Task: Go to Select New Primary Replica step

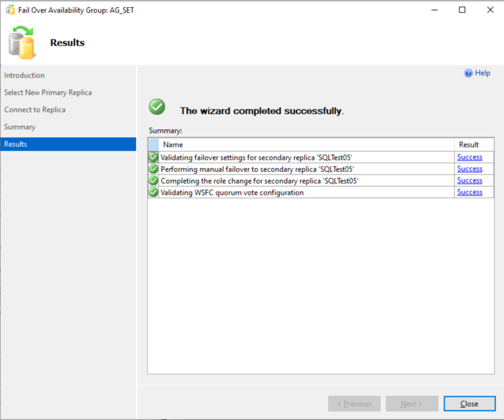Action: [x=48, y=92]
